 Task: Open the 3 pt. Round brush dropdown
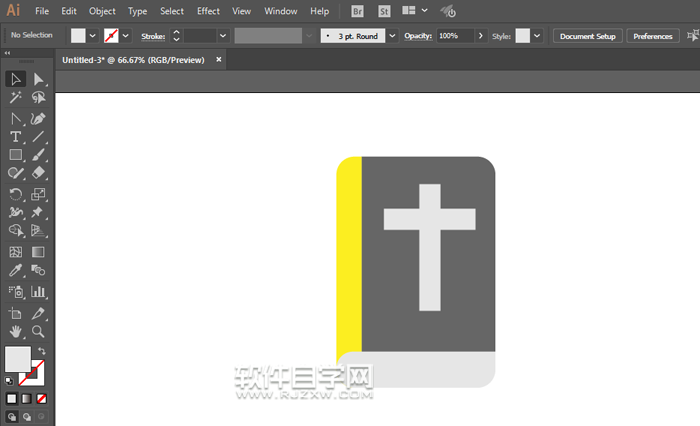click(392, 36)
